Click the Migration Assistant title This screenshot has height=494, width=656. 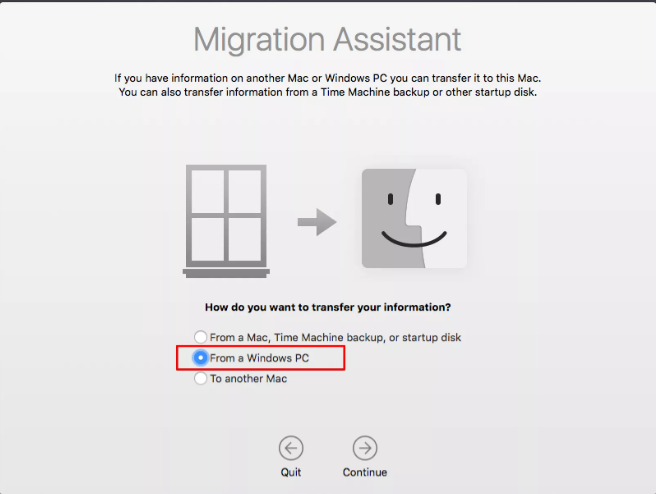coord(327,40)
